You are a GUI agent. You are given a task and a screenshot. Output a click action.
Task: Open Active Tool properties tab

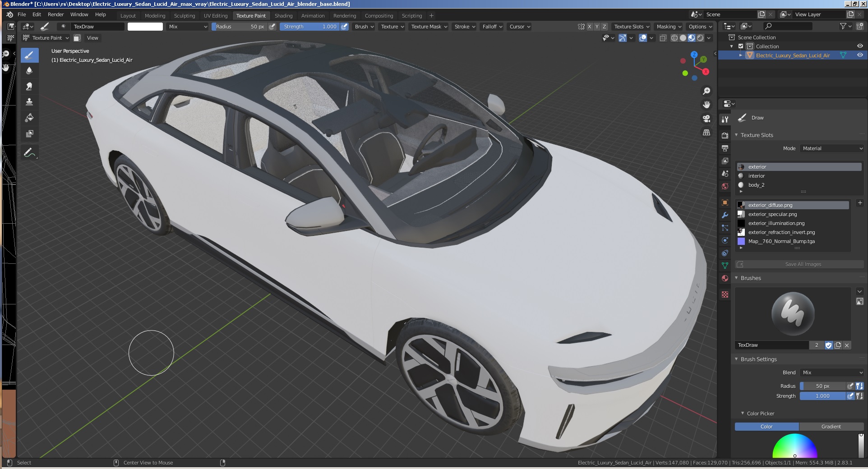[x=725, y=120]
